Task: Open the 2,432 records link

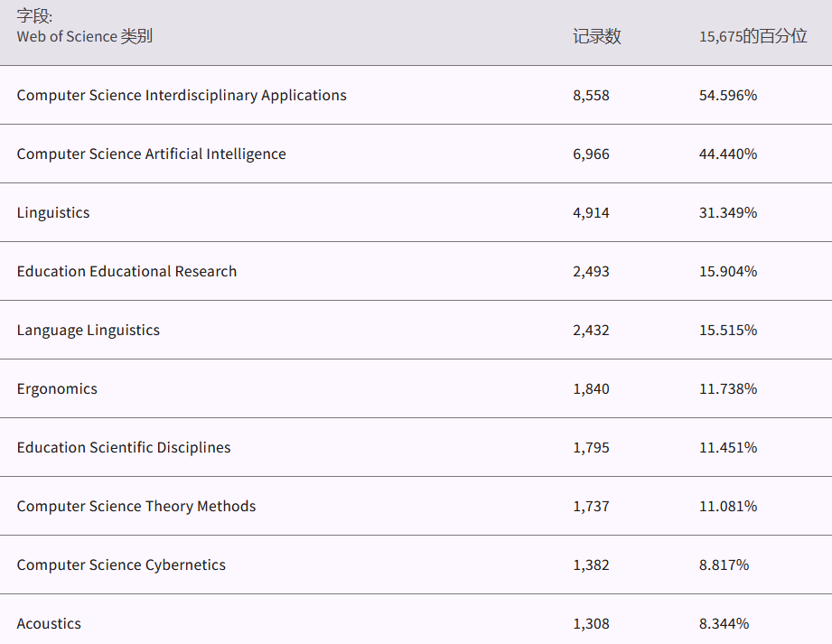Action: click(x=591, y=330)
